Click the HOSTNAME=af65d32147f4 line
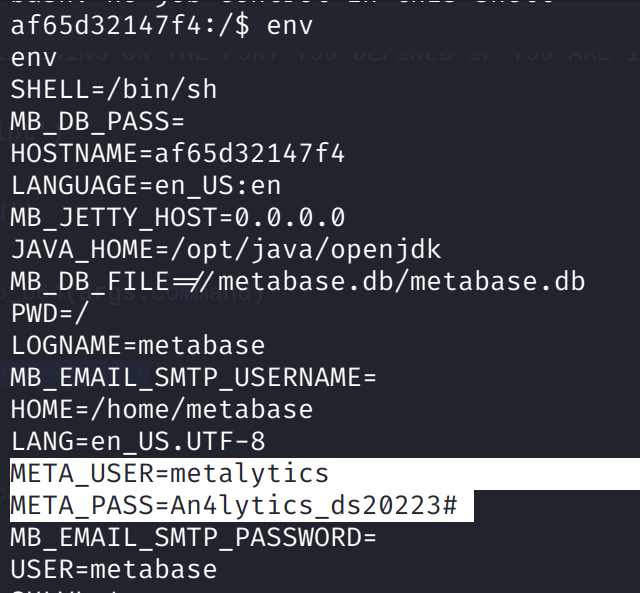The width and height of the screenshot is (640, 593). [177, 153]
